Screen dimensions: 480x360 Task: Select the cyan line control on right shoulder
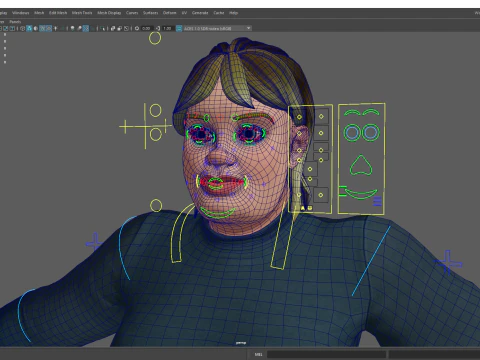click(x=371, y=261)
